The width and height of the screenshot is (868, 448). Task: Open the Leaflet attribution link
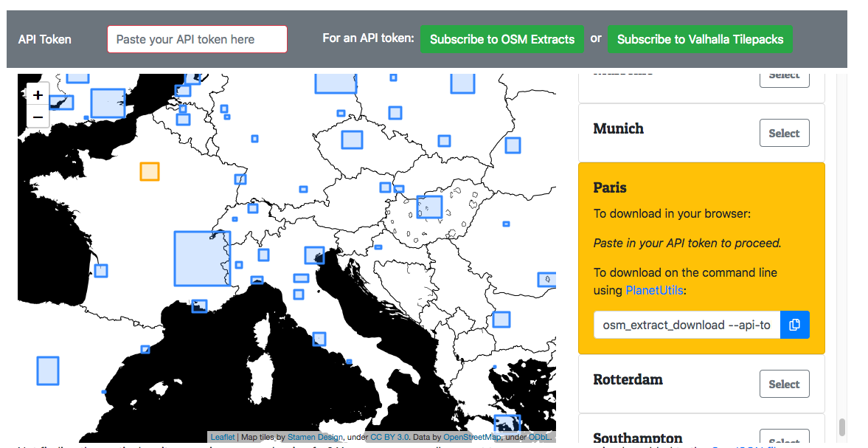(x=223, y=437)
